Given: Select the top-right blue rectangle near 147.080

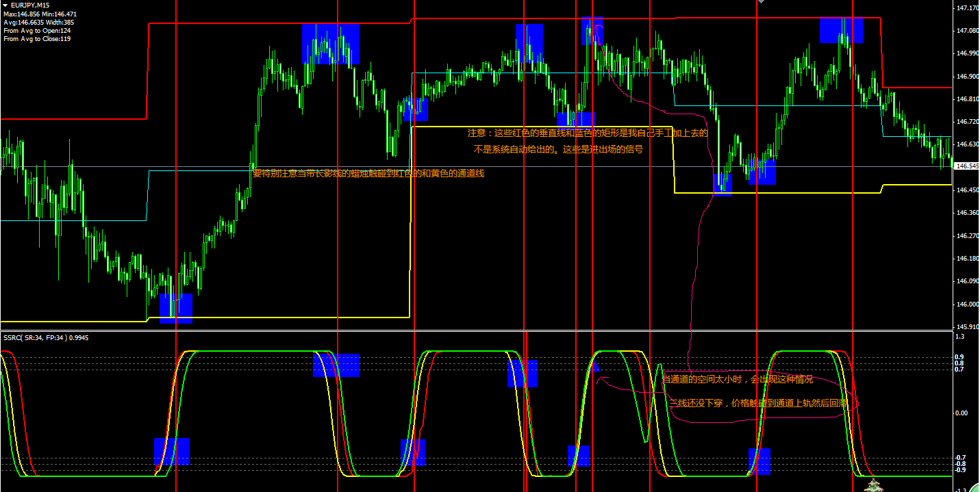Looking at the screenshot, I should click(x=841, y=30).
